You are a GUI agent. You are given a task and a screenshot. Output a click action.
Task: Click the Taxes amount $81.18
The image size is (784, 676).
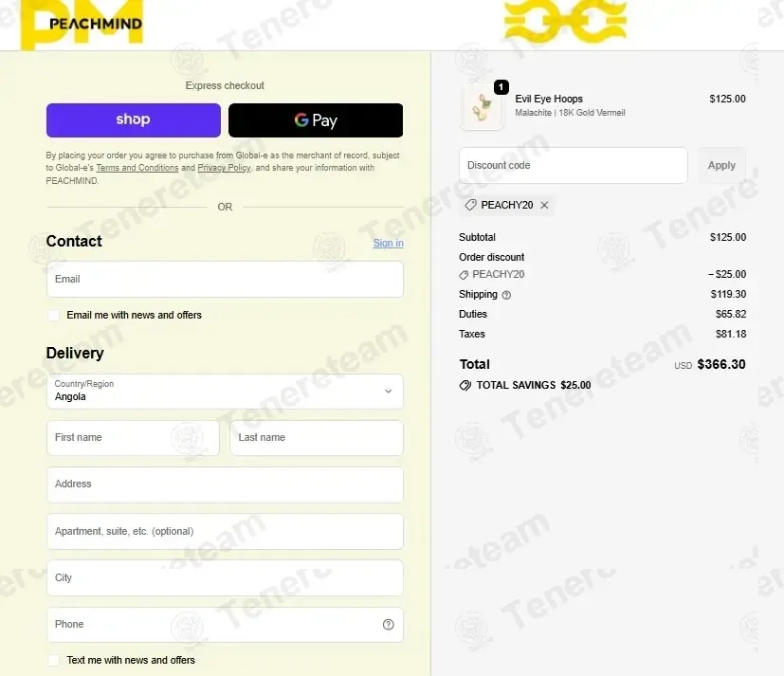point(731,334)
